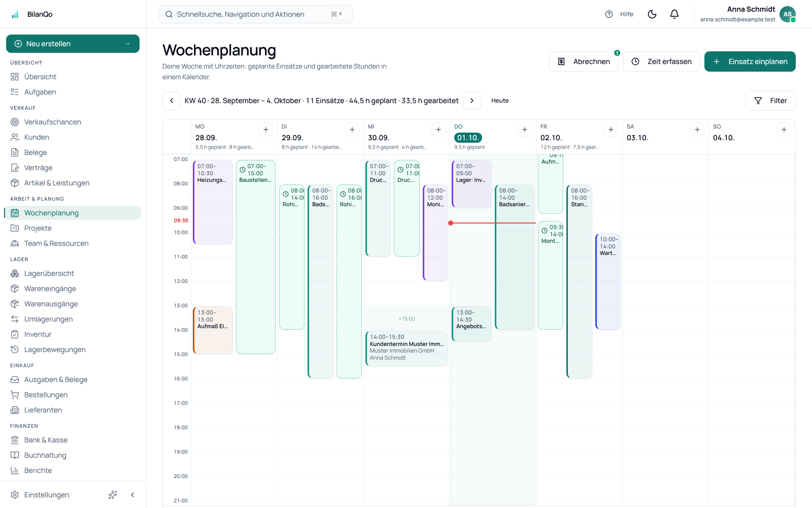Click the Lagerübersicht icon
This screenshot has height=508, width=812.
(15, 273)
